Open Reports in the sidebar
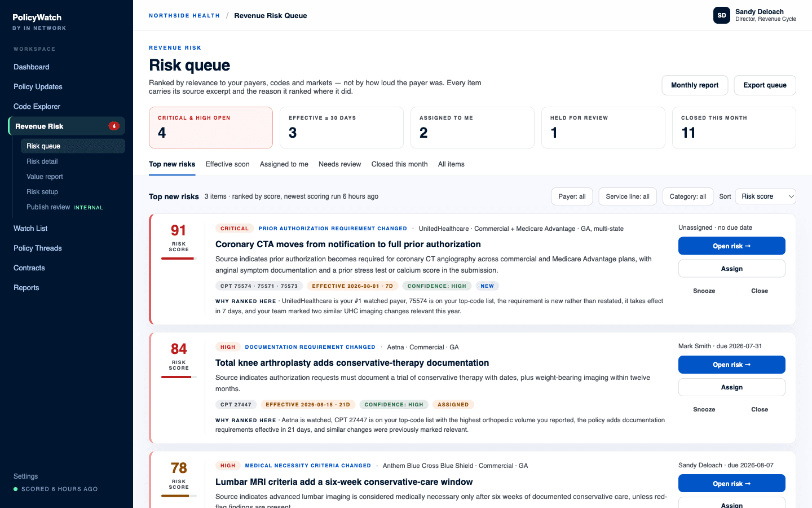Image resolution: width=812 pixels, height=508 pixels. [27, 287]
